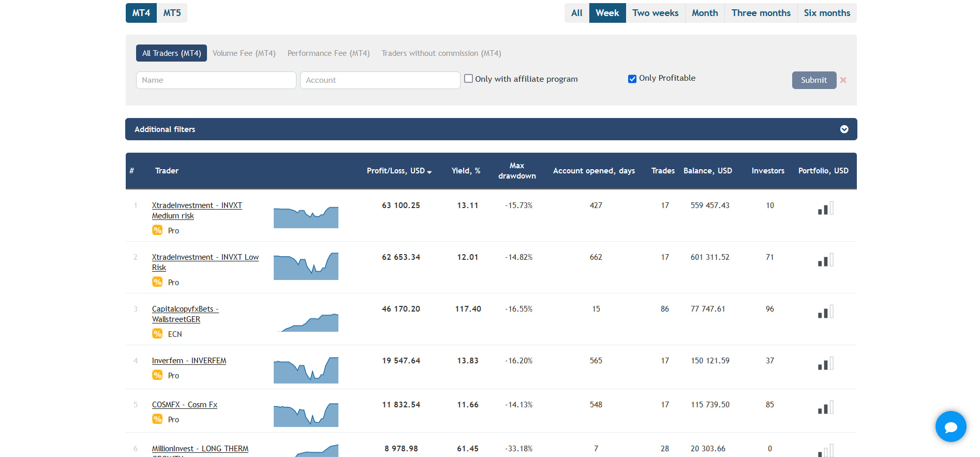Sort by Balance, USD column header

pyautogui.click(x=708, y=171)
